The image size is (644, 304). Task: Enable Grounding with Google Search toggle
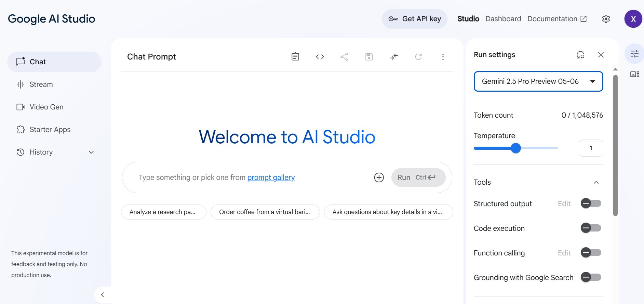coord(591,277)
